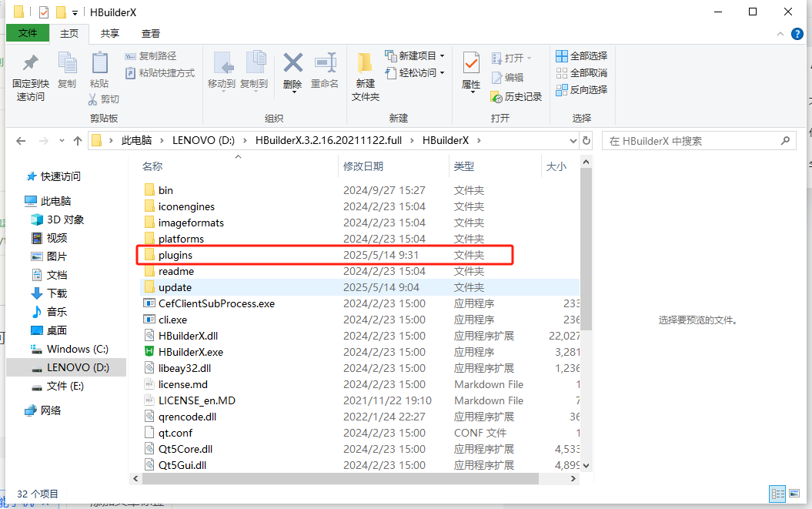The width and height of the screenshot is (812, 509).
Task: Click the Cut scissors button
Action: tap(104, 99)
